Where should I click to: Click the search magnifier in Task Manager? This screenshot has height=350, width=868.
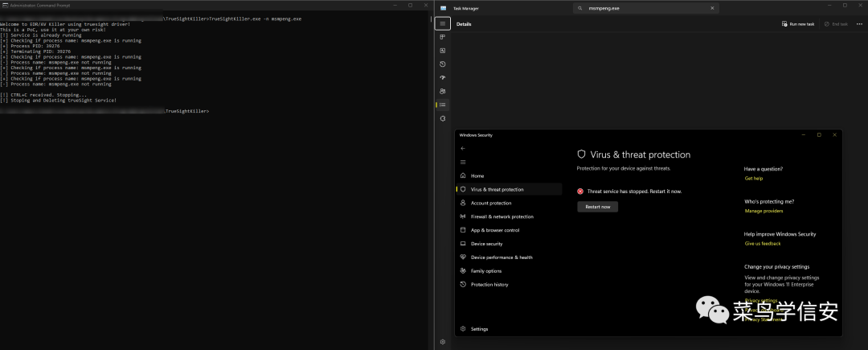(x=580, y=8)
